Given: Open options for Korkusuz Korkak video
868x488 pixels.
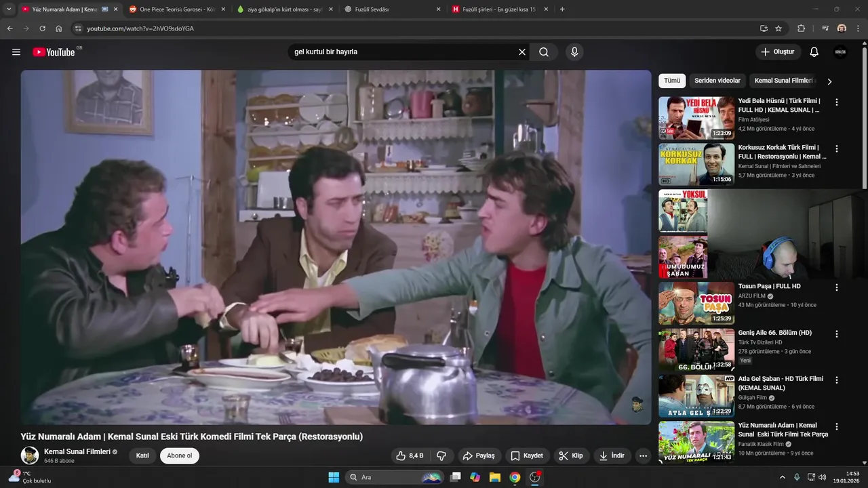Looking at the screenshot, I should point(837,148).
